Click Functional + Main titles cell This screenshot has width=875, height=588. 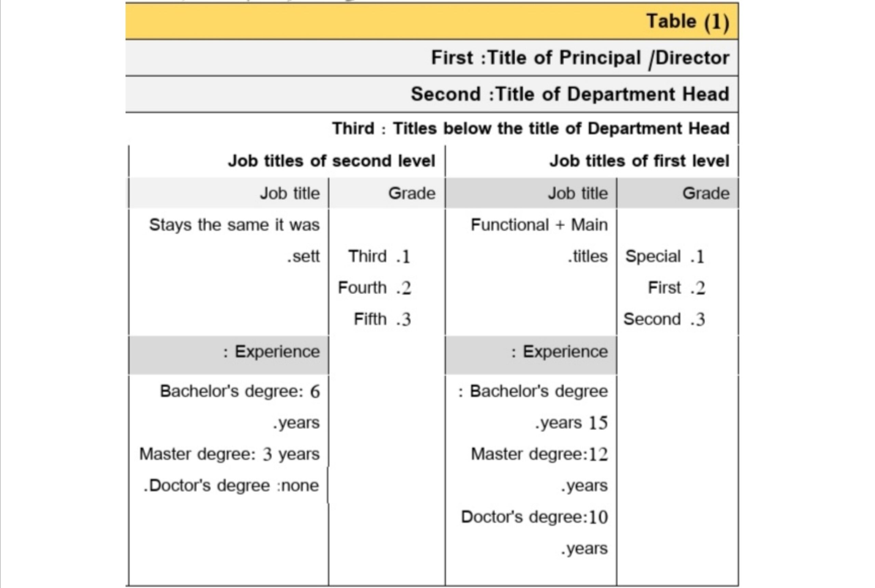pyautogui.click(x=539, y=241)
